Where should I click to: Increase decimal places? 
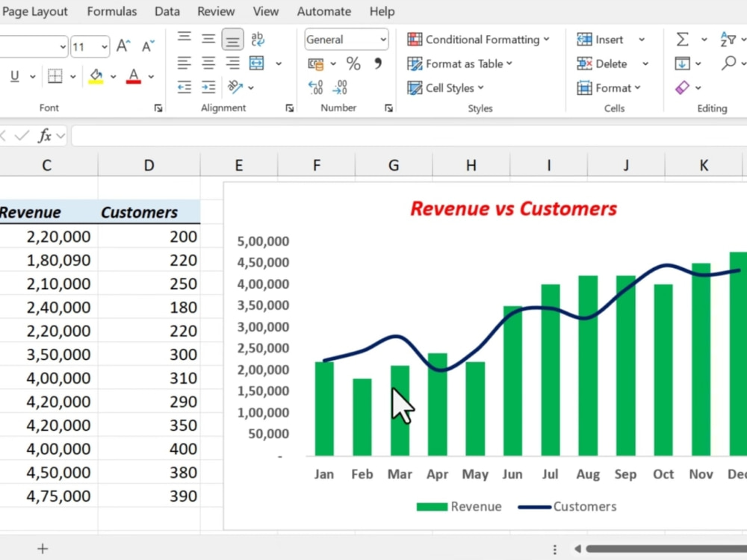[x=316, y=87]
